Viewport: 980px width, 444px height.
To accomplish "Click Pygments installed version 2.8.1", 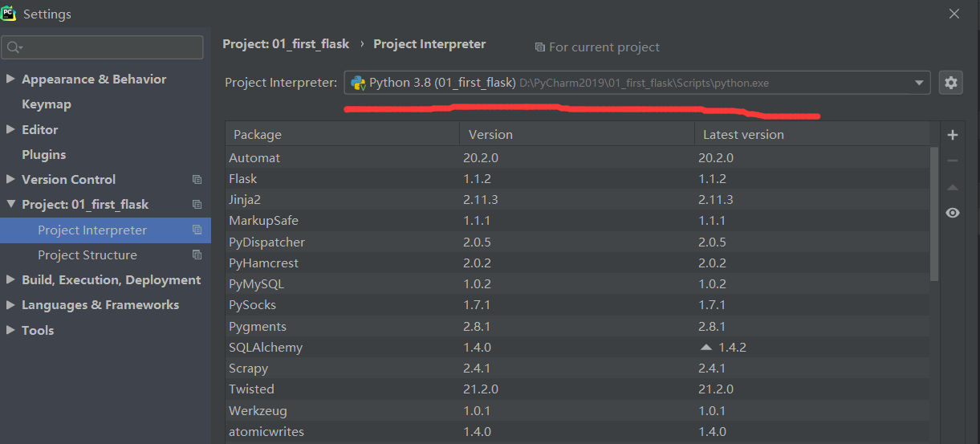I will point(477,327).
